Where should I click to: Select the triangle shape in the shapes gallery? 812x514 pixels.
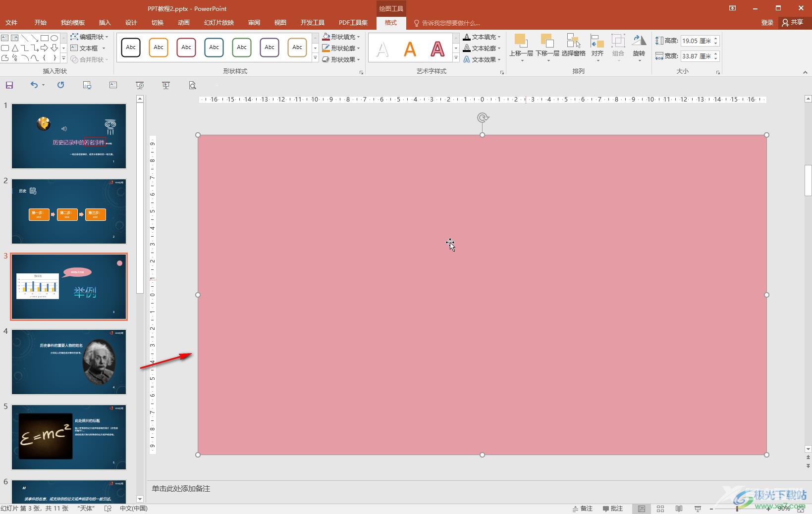click(14, 48)
